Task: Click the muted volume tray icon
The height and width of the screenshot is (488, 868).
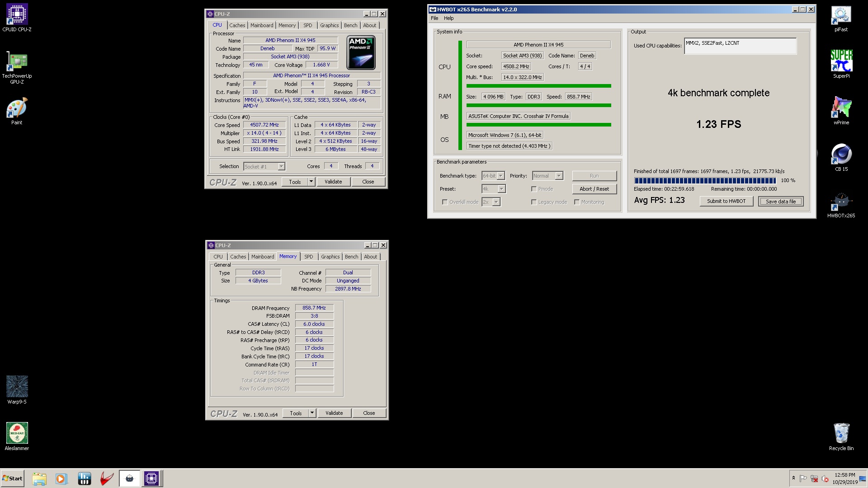Action: pyautogui.click(x=825, y=479)
